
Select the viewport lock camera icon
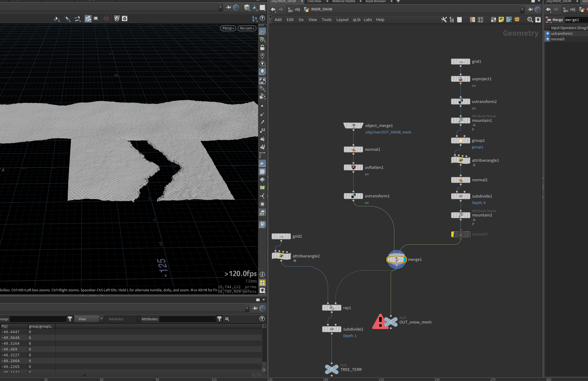coord(262,47)
